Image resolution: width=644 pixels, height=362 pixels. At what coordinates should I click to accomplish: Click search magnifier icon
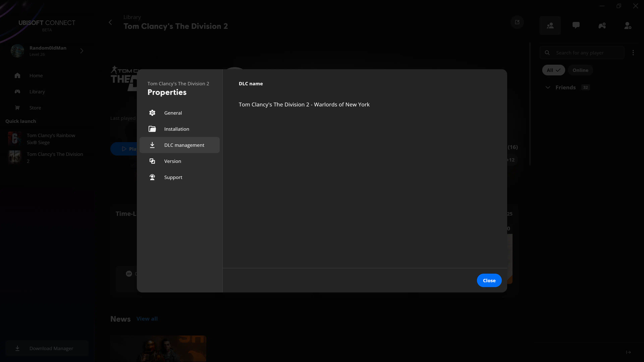pos(547,53)
